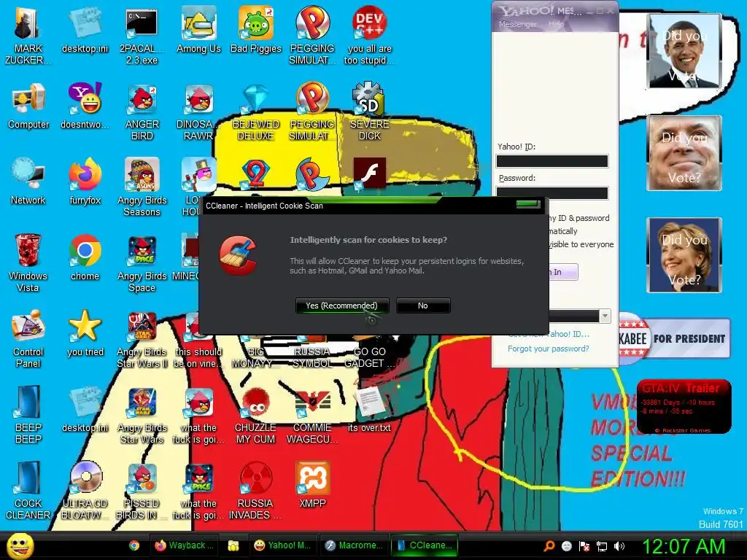This screenshot has height=560, width=747.
Task: Open the furryfox Firefox icon
Action: (x=85, y=182)
